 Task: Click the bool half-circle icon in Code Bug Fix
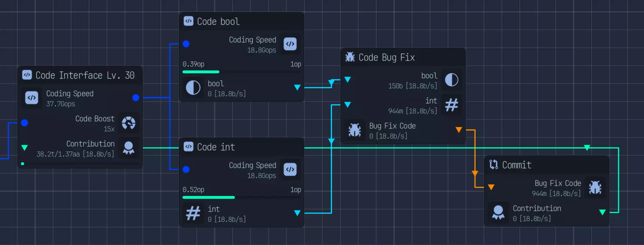pos(452,80)
